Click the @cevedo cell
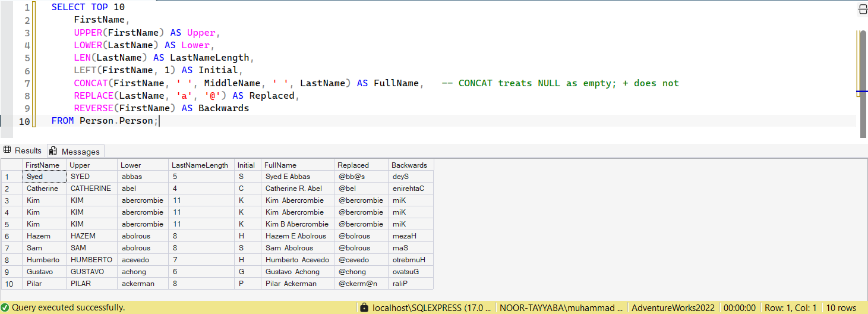The width and height of the screenshot is (868, 314). click(x=361, y=260)
